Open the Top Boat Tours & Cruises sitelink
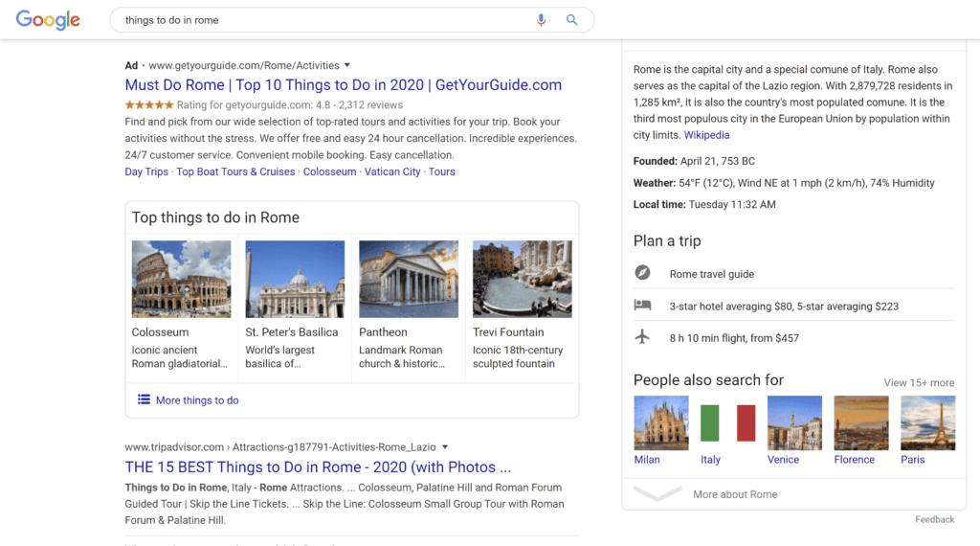This screenshot has height=546, width=980. pyautogui.click(x=235, y=172)
